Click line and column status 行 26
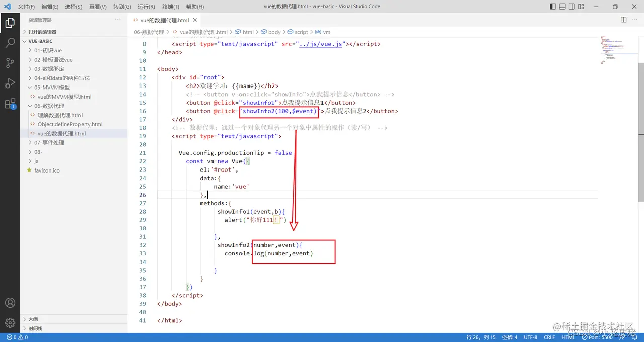The width and height of the screenshot is (644, 342). pyautogui.click(x=481, y=337)
